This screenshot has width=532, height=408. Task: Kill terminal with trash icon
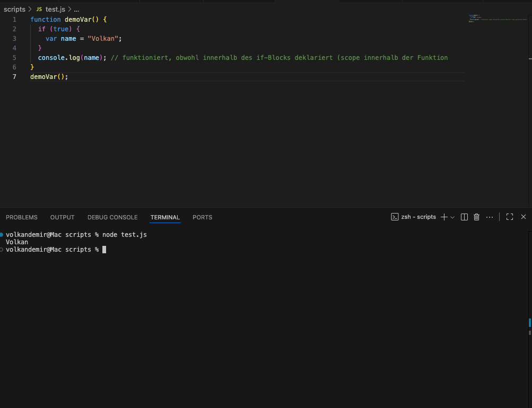click(476, 217)
